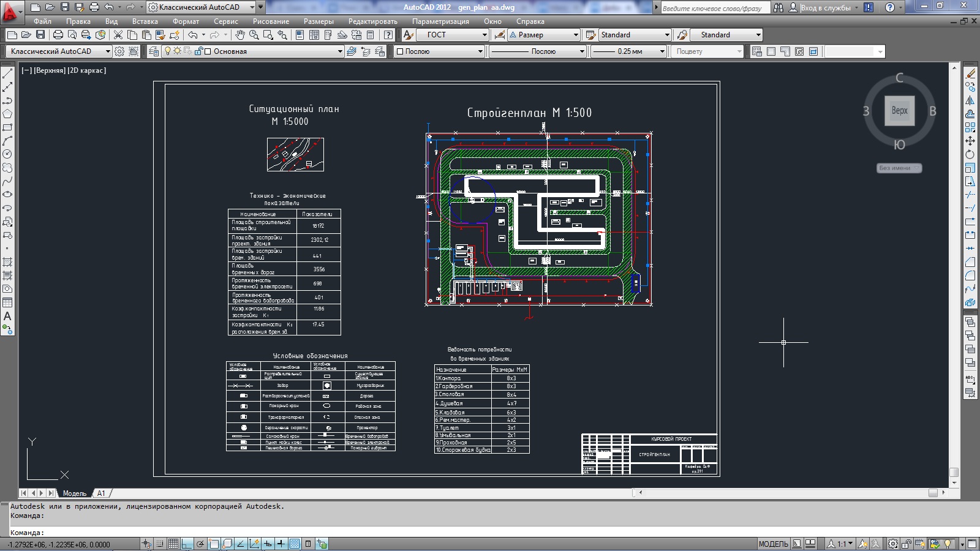The width and height of the screenshot is (980, 551).
Task: Select the Rectangle draw tool
Action: [x=7, y=127]
